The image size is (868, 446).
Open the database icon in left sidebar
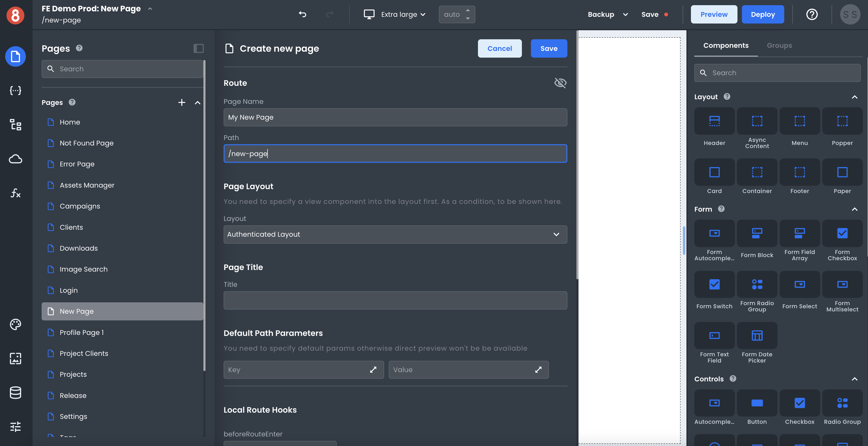click(x=16, y=393)
